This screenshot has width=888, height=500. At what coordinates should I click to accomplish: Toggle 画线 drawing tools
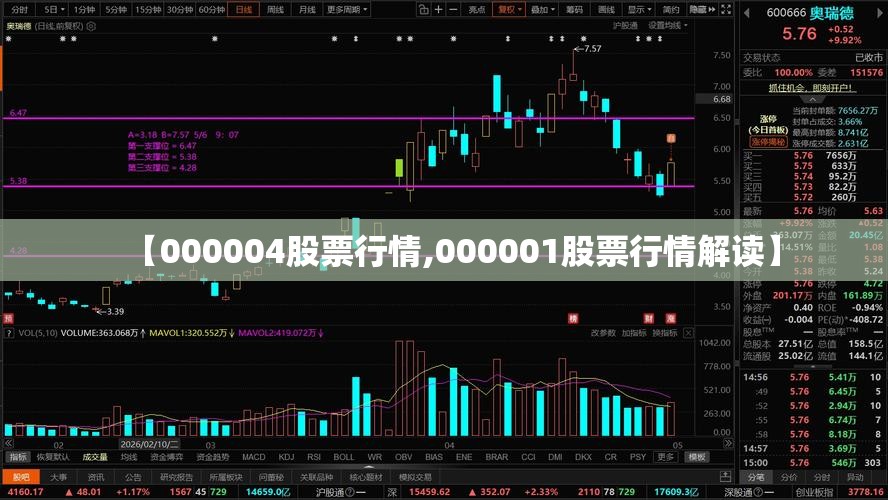click(606, 10)
